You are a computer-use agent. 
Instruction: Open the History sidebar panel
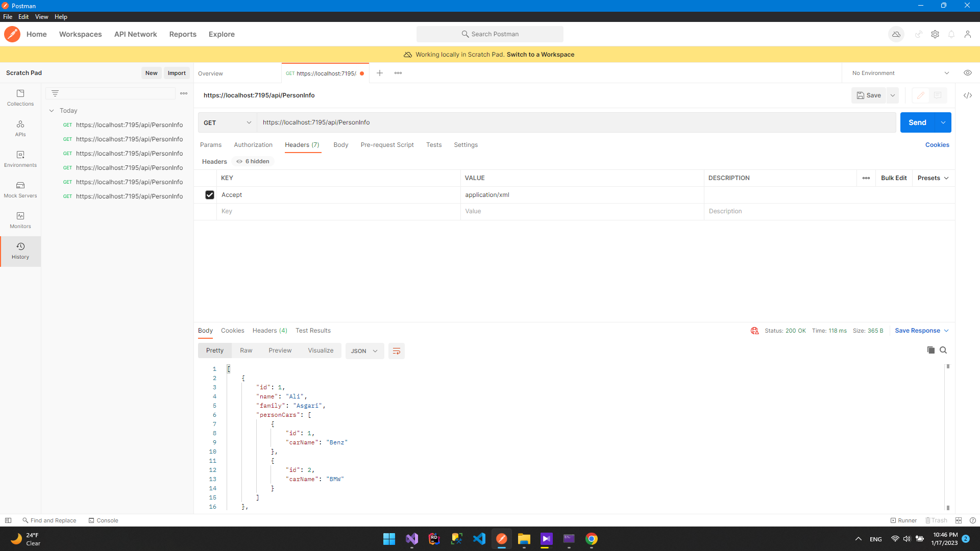pyautogui.click(x=20, y=251)
